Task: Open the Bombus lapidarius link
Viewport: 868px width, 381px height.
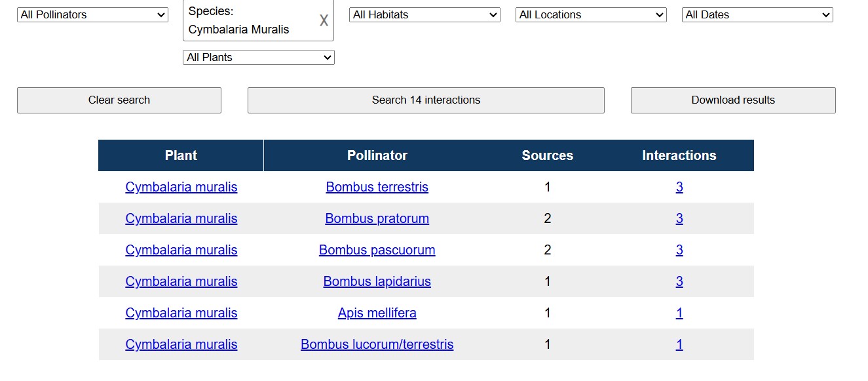Action: (377, 281)
